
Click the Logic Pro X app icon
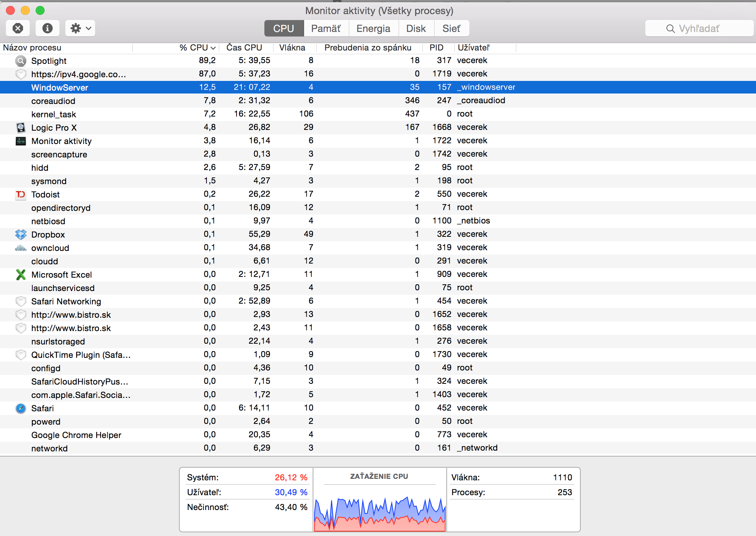point(21,128)
